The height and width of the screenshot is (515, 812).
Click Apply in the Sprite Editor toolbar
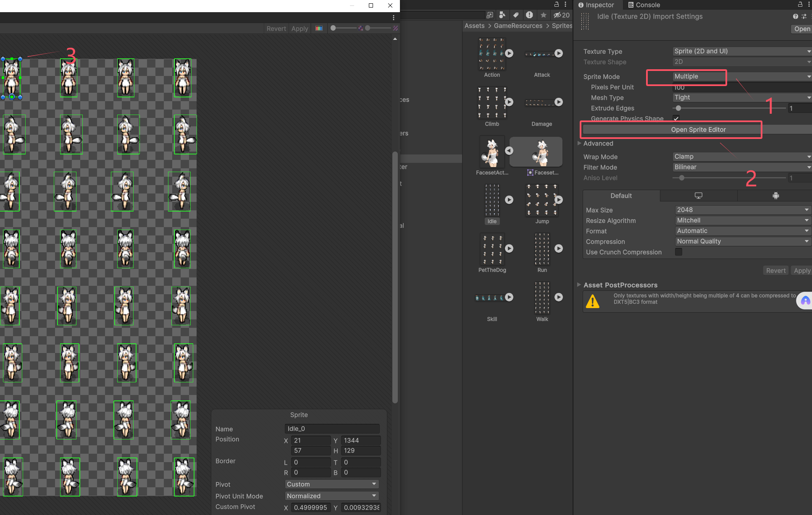pyautogui.click(x=300, y=29)
